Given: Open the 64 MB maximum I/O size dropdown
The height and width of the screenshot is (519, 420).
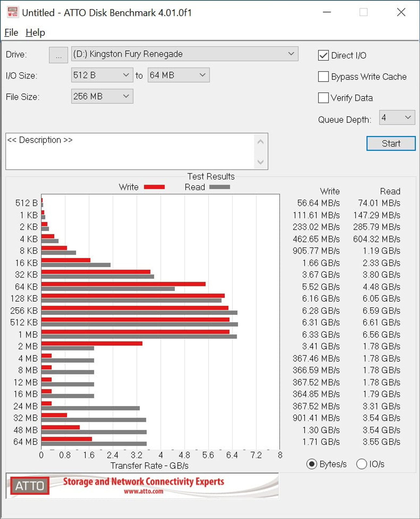Looking at the screenshot, I should 178,75.
